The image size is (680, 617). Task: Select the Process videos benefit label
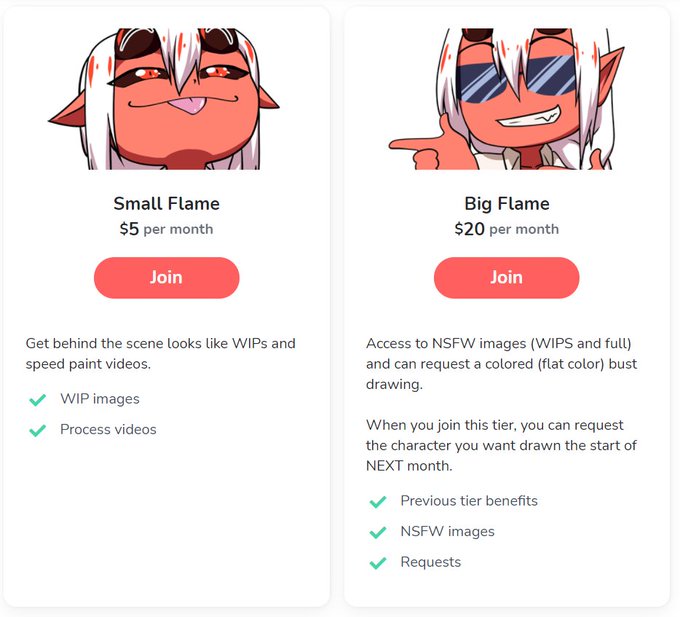click(108, 429)
